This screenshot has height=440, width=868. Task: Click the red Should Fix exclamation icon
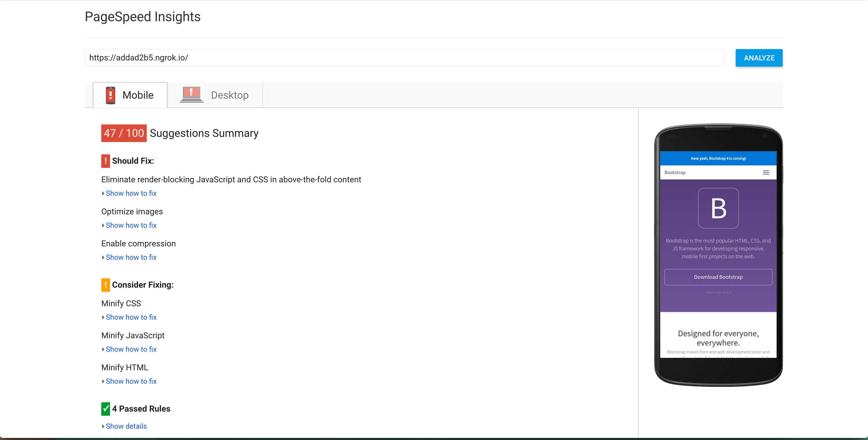(105, 161)
